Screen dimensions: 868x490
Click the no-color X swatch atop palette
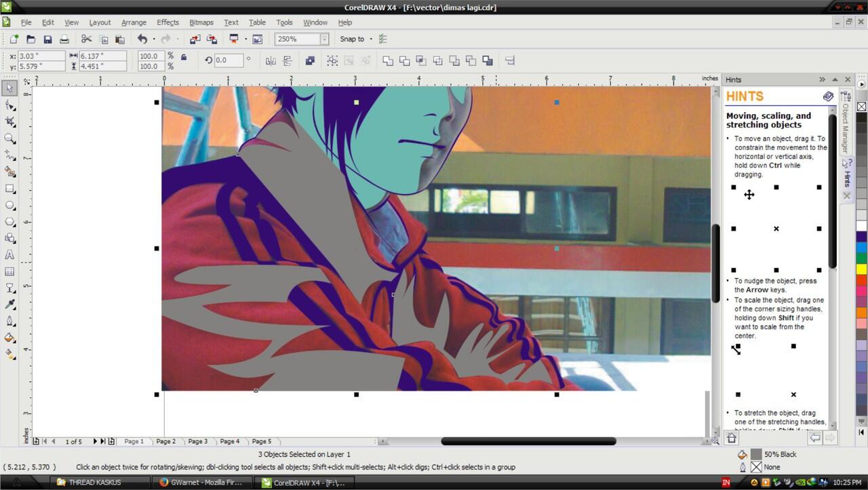861,107
